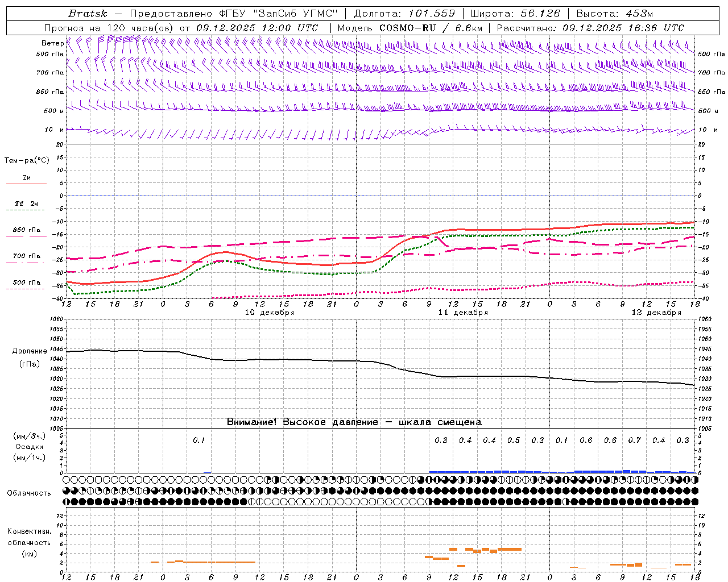Click the Предоставлено ФГБУ "ЗапСиб УГМС" text

click(x=234, y=14)
